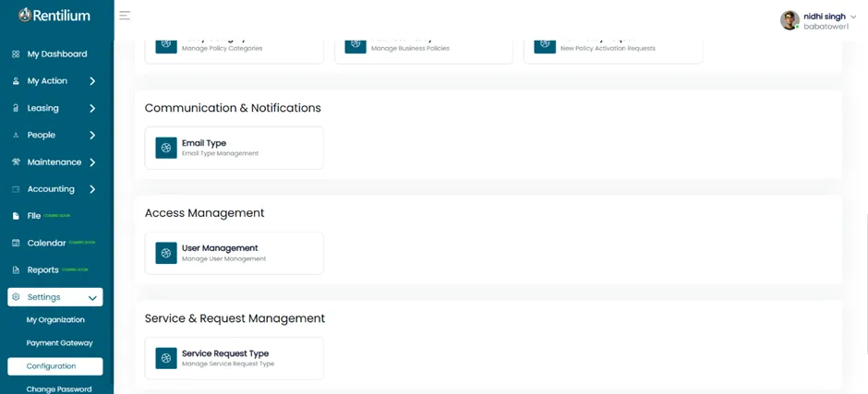868x394 pixels.
Task: Click the Email Type card icon
Action: coord(166,149)
